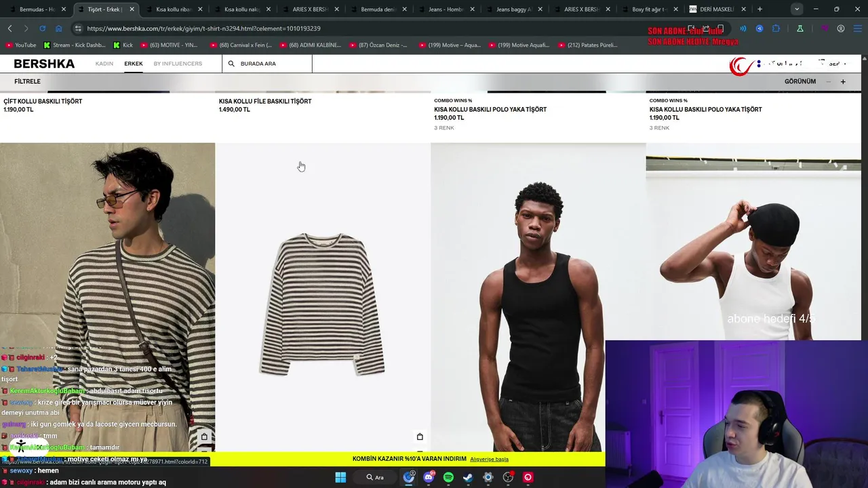This screenshot has width=868, height=488.
Task: Open the browser main menu icon
Action: 857,28
